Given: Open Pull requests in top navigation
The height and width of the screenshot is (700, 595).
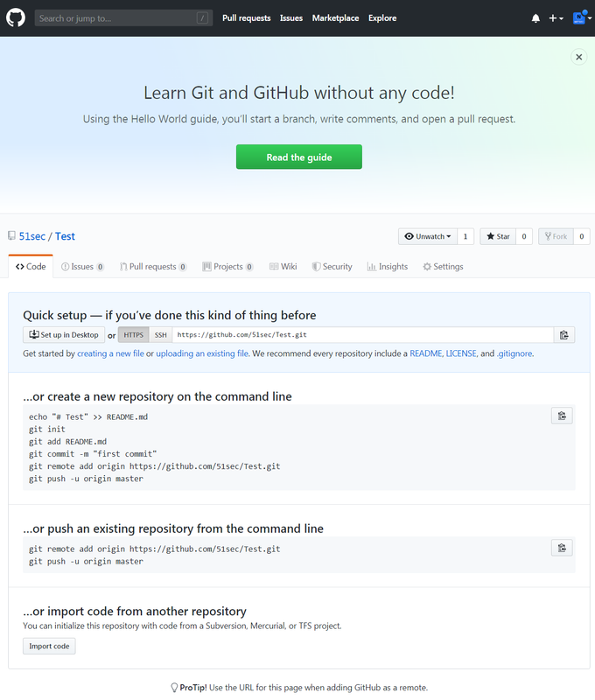Looking at the screenshot, I should click(247, 18).
